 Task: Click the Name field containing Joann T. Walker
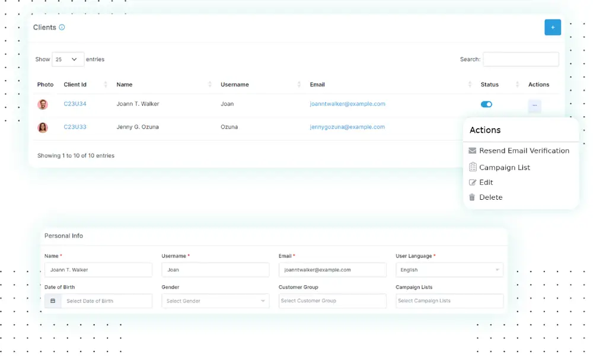pos(98,269)
